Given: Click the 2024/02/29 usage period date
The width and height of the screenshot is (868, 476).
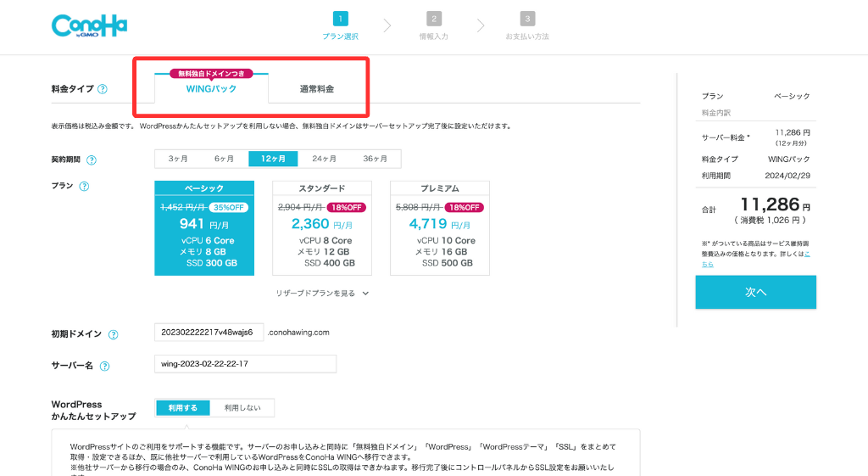Looking at the screenshot, I should click(787, 176).
